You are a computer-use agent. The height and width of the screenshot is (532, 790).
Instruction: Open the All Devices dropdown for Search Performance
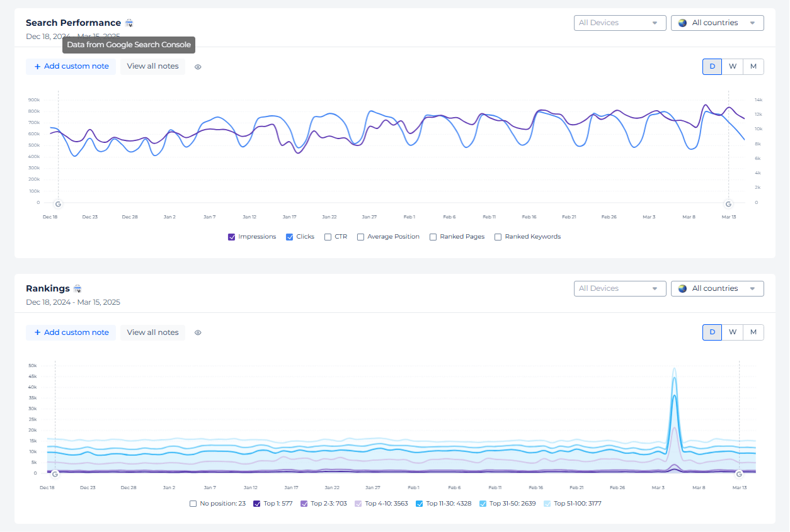point(619,22)
